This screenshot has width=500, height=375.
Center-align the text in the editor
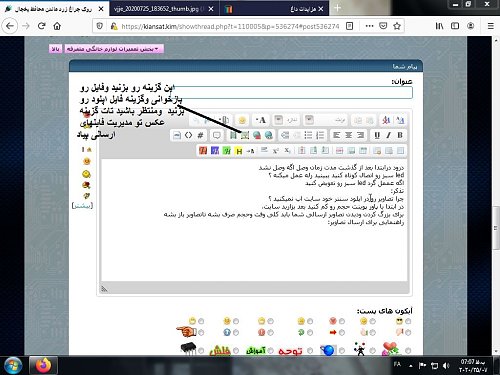[x=349, y=135]
